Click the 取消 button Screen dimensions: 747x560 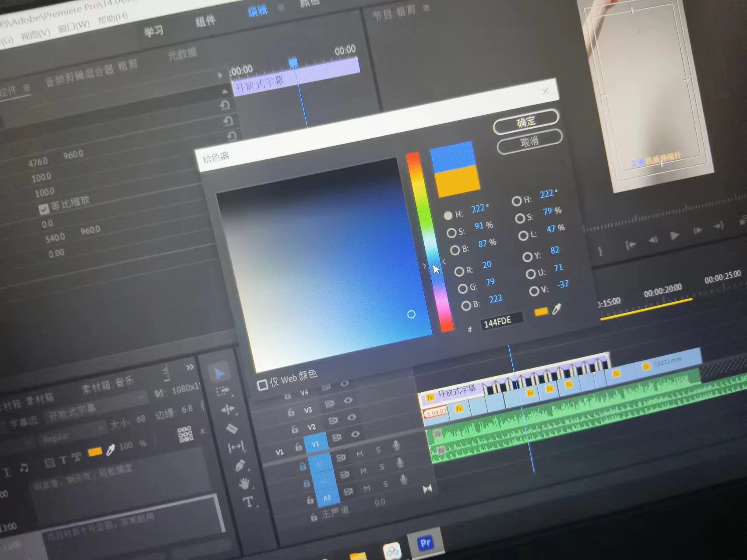click(x=529, y=142)
